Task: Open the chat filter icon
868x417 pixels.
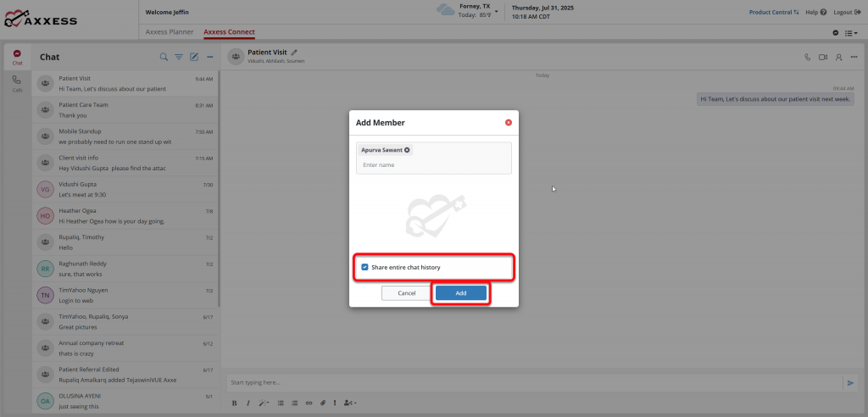Action: click(x=179, y=57)
